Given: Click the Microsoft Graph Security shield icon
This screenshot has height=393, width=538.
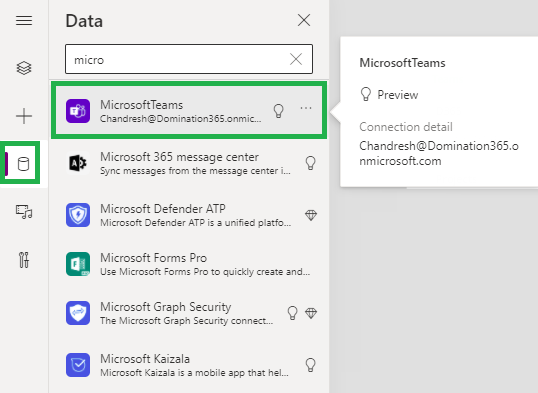Looking at the screenshot, I should click(x=78, y=313).
